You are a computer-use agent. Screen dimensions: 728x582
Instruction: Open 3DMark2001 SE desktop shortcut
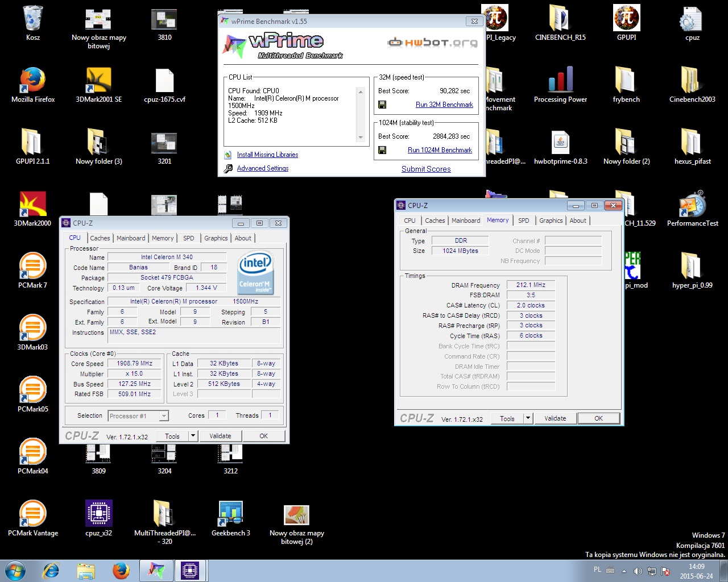click(98, 85)
